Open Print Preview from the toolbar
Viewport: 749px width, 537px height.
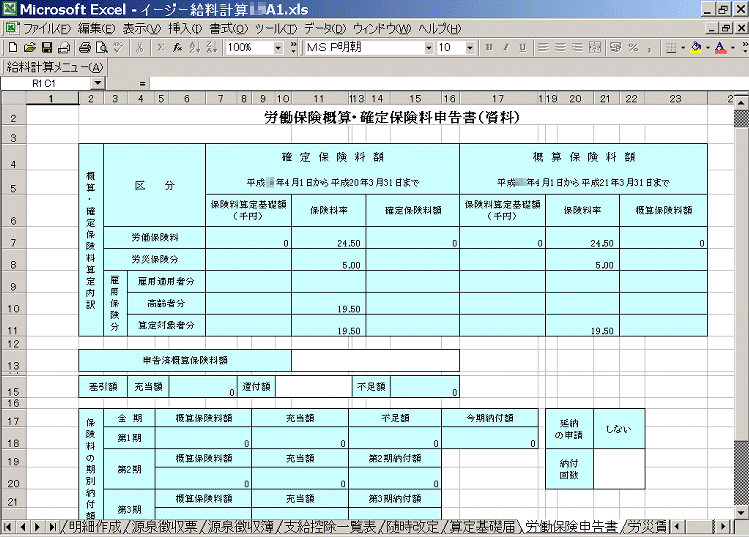click(102, 47)
